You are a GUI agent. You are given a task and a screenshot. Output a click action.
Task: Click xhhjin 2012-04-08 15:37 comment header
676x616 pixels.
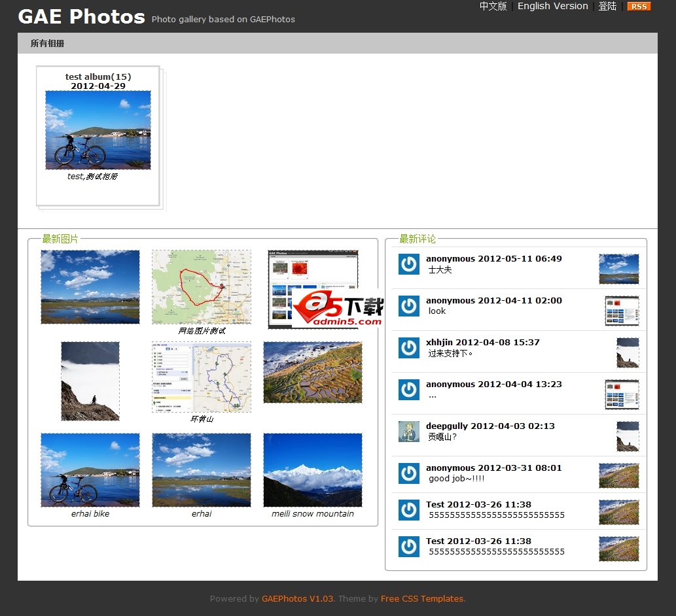(483, 343)
